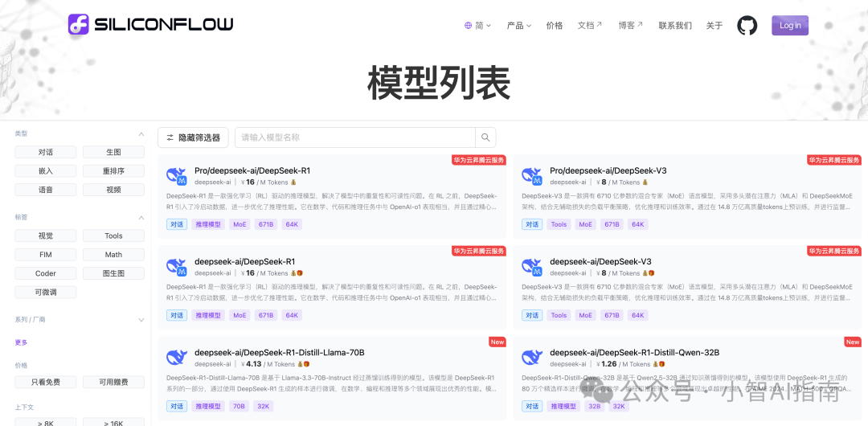Click the ¥1.26 / M Tokens price
Viewport: 868px width, 426px height.
coord(623,364)
